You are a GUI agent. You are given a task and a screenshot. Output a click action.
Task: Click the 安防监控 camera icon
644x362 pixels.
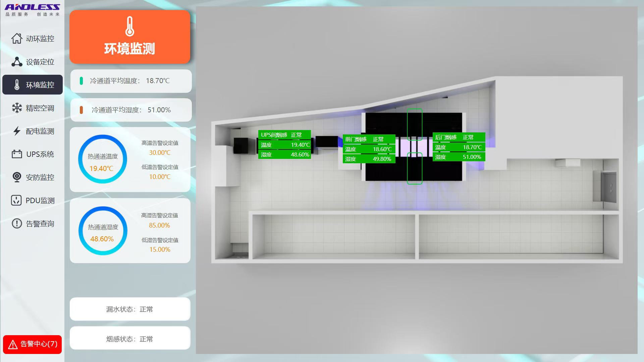point(16,177)
